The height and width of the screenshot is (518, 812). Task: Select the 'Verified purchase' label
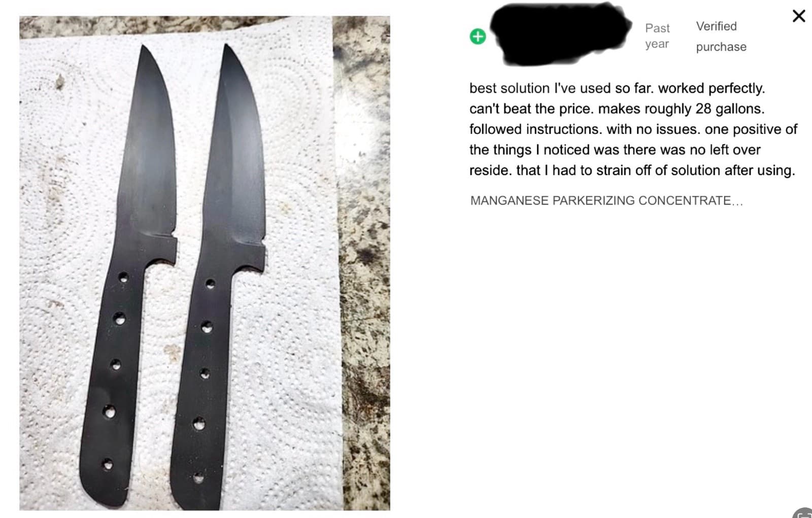721,37
